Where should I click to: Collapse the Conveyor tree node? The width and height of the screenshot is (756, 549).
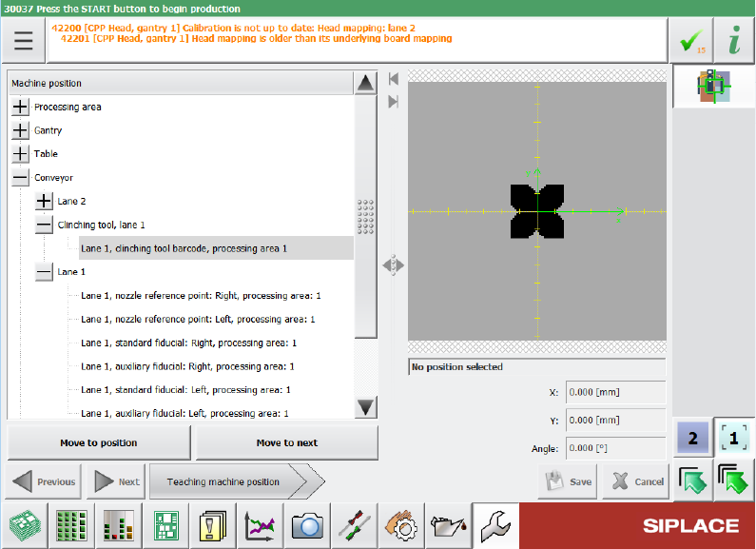point(21,178)
